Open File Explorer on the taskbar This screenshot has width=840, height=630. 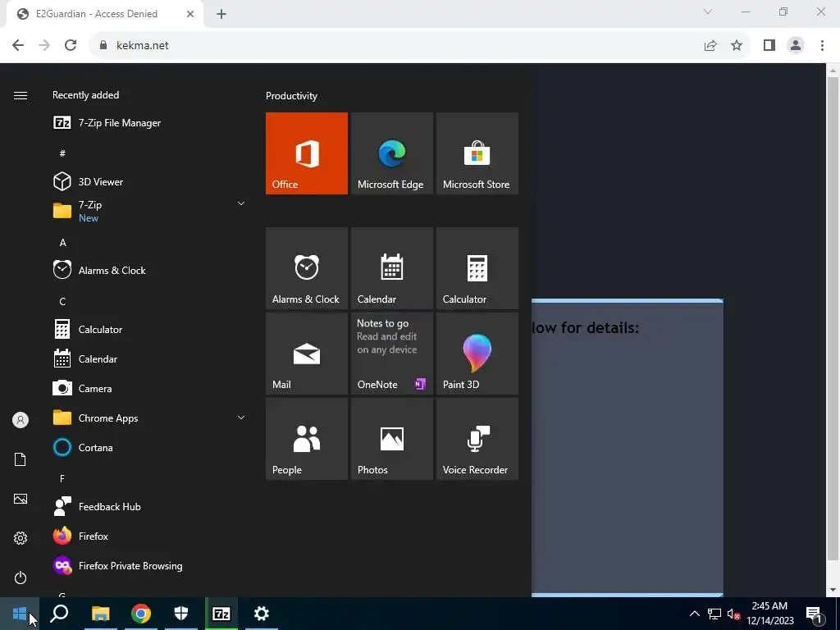100,614
